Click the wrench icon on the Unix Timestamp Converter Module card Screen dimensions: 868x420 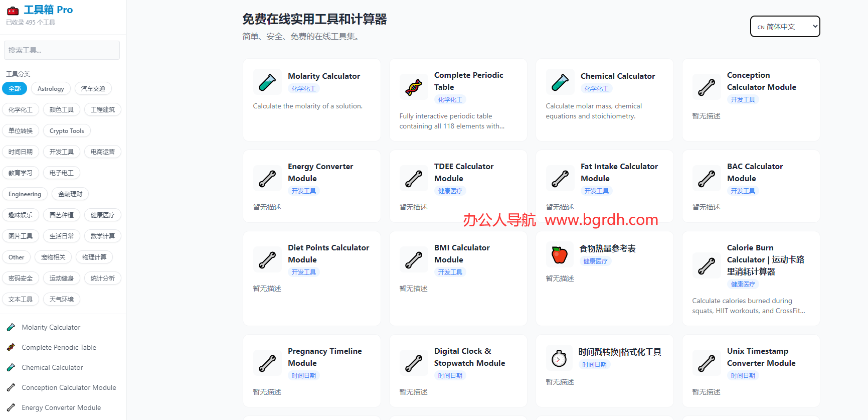707,363
